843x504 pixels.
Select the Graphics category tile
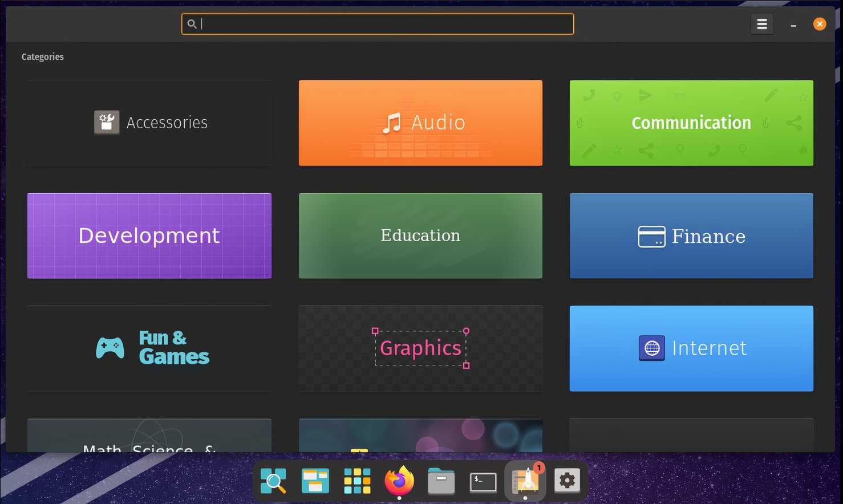point(420,348)
